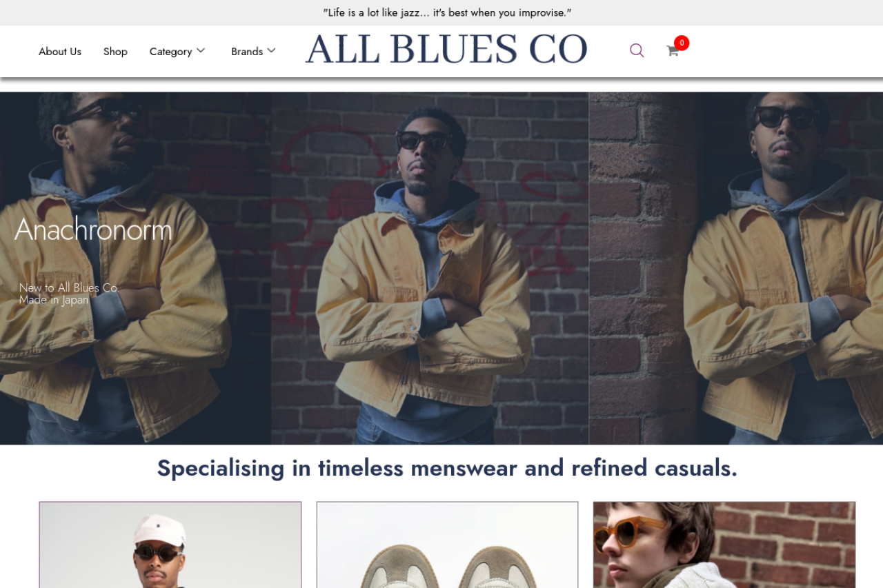The image size is (883, 588).
Task: Click the 'Specialising in timeless menswear' heading
Action: [447, 468]
